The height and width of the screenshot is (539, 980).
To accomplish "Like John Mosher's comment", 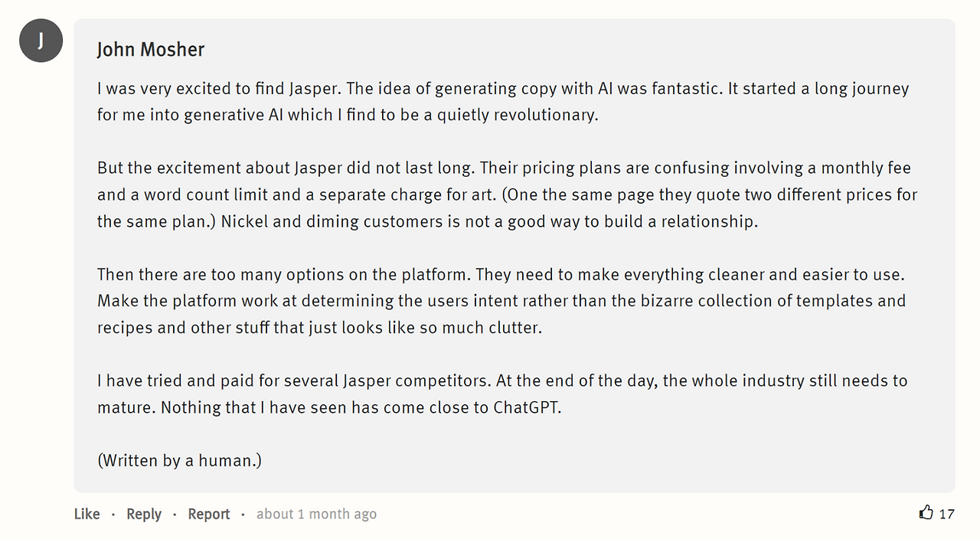I will tap(87, 514).
